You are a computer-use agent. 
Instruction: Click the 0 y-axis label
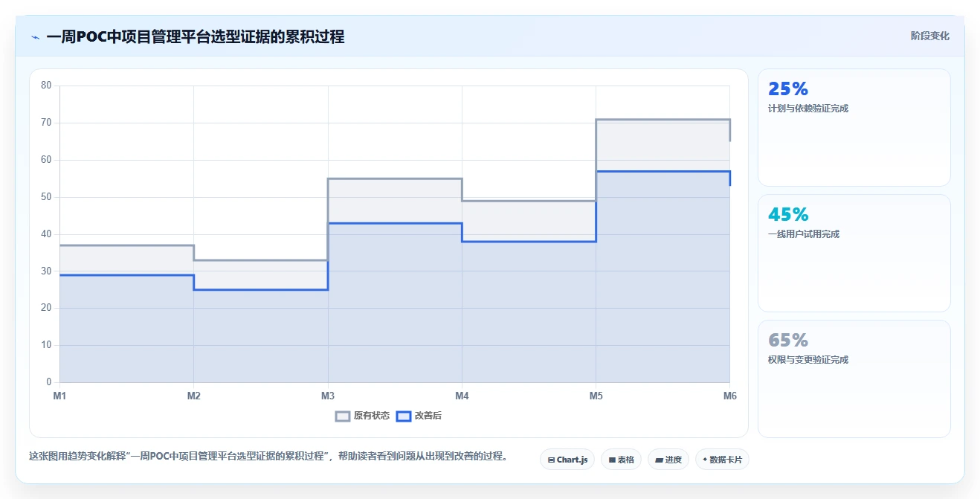(49, 382)
